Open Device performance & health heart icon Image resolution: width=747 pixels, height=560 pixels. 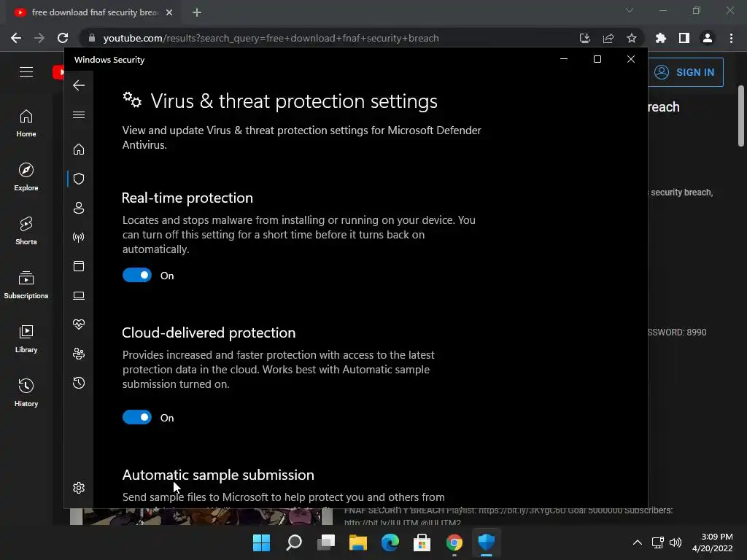point(79,324)
